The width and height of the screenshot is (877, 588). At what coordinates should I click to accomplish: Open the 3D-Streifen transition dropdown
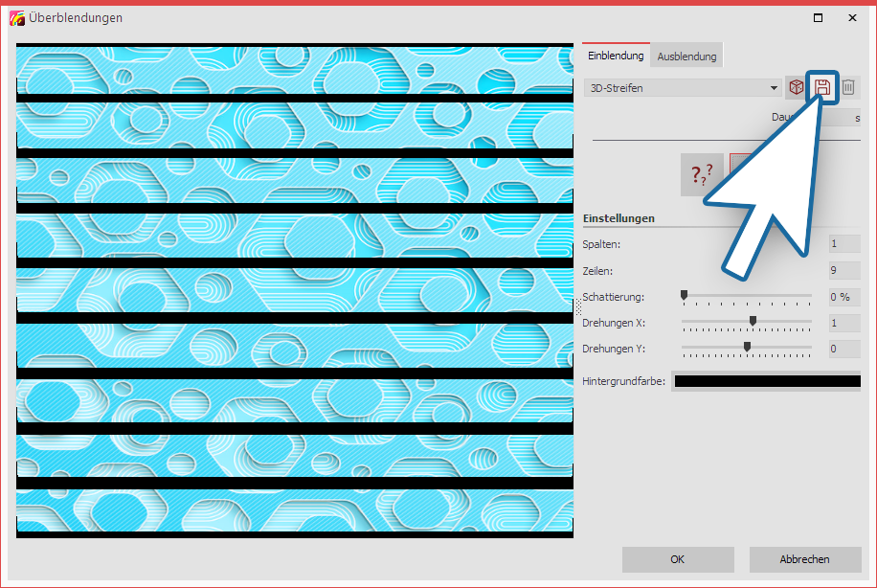coord(682,88)
